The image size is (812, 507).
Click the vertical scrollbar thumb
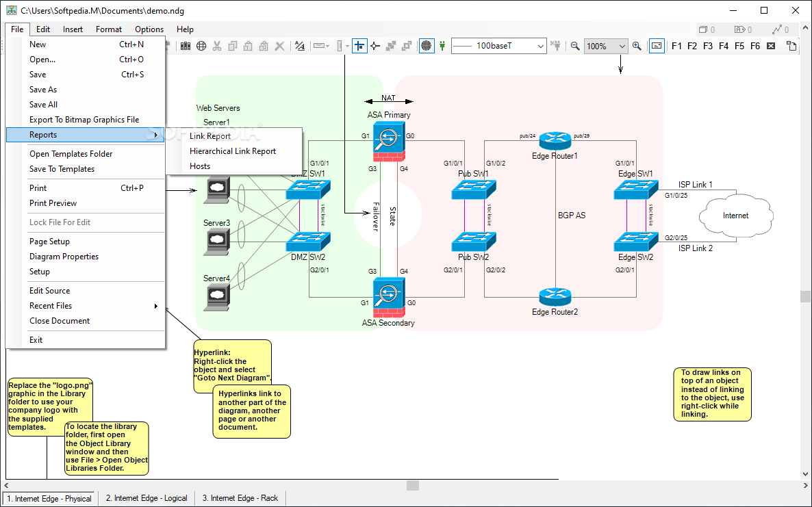click(805, 296)
